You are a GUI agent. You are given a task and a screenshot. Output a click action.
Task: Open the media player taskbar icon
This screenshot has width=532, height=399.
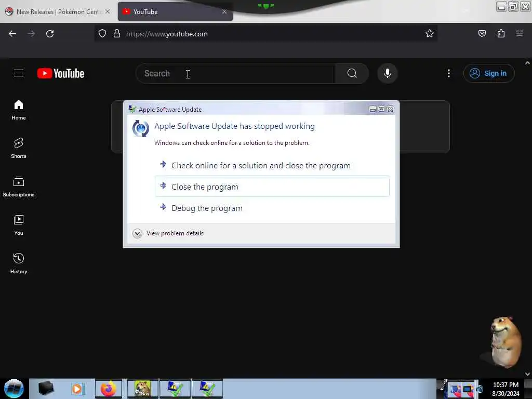[77, 389]
